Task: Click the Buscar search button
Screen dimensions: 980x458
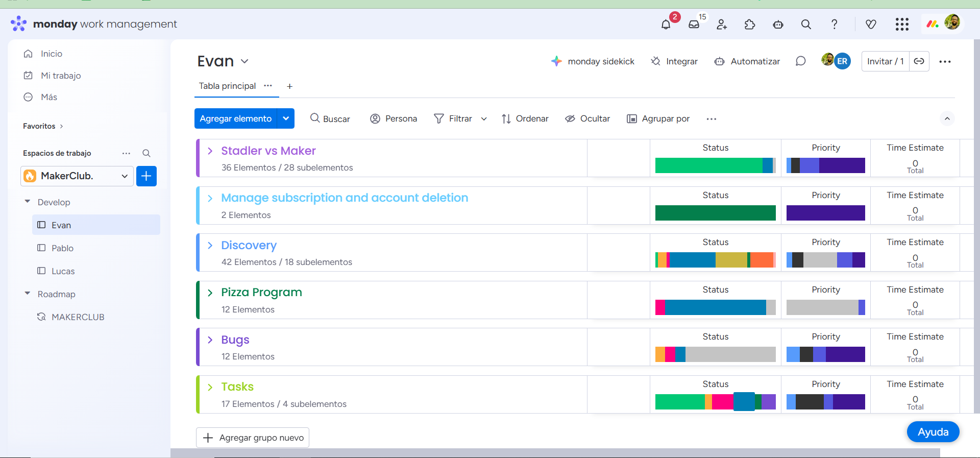Action: (330, 118)
